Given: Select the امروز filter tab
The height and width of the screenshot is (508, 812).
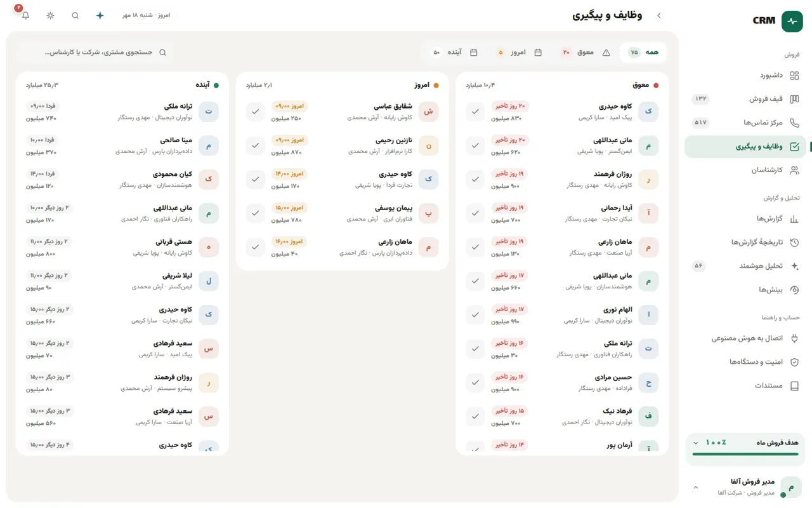Looking at the screenshot, I should (519, 52).
